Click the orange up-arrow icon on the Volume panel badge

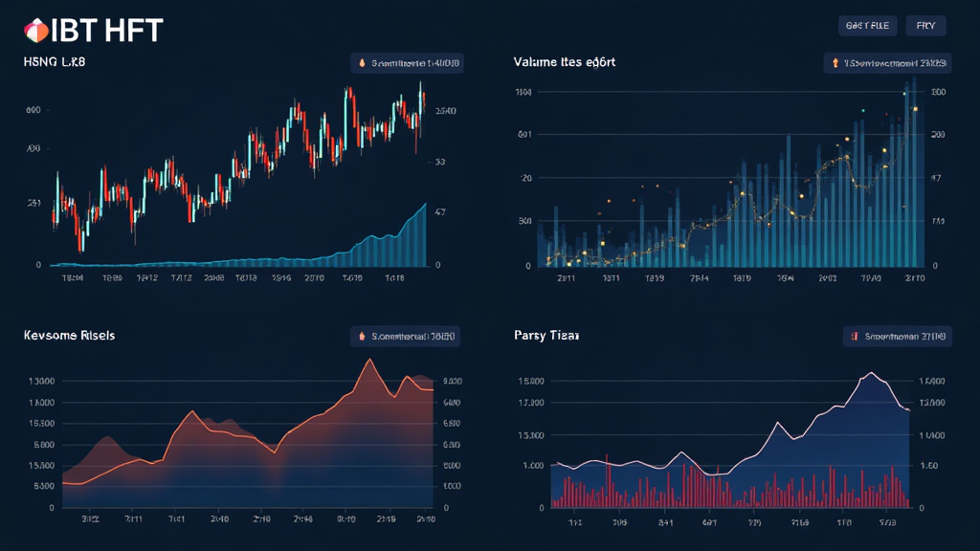point(836,62)
